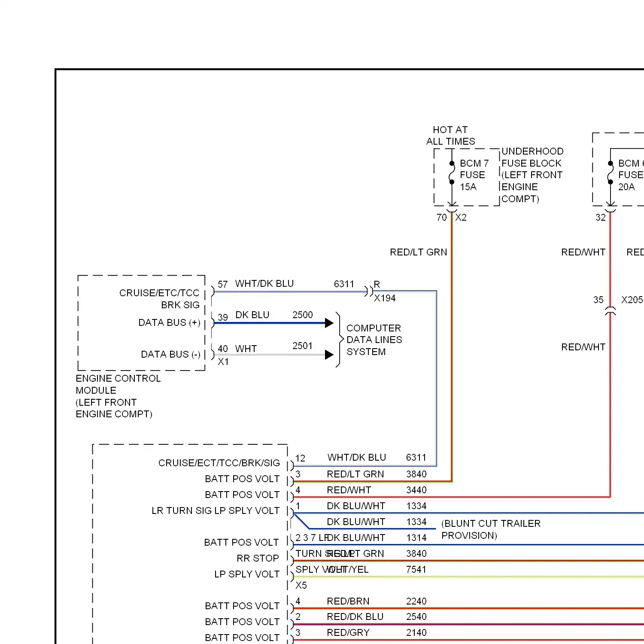Click circuit number 7541

point(416,569)
